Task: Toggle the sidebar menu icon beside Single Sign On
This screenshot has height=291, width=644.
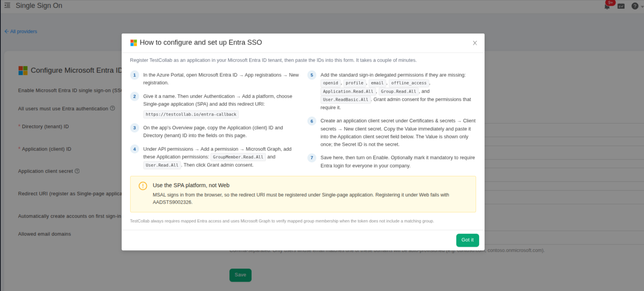Action: pyautogui.click(x=7, y=5)
